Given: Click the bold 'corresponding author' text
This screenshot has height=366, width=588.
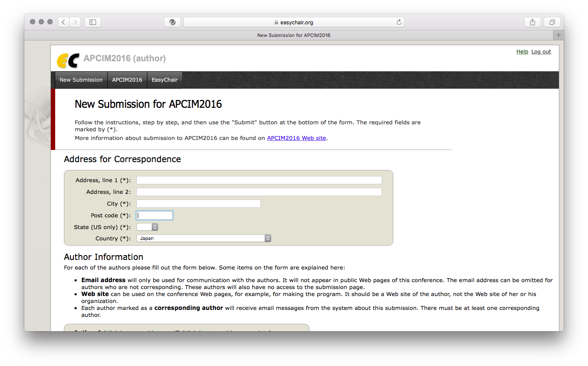Looking at the screenshot, I should (189, 308).
